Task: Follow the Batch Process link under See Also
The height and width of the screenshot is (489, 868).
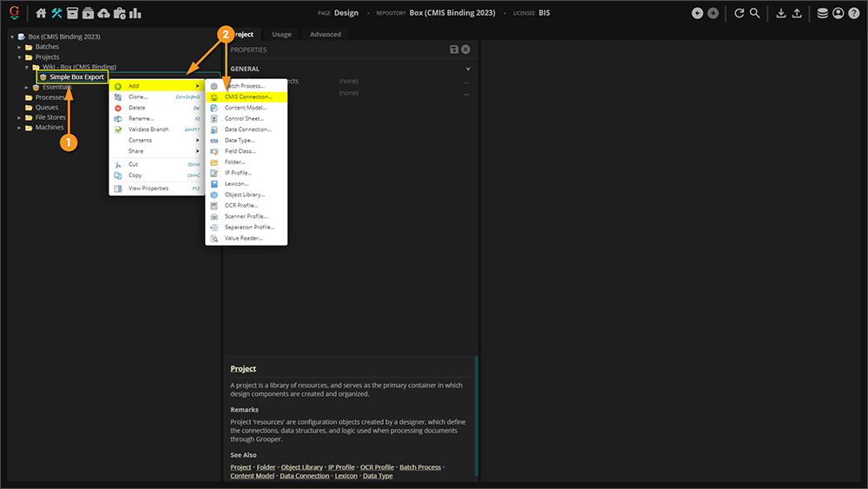Action: (x=420, y=467)
